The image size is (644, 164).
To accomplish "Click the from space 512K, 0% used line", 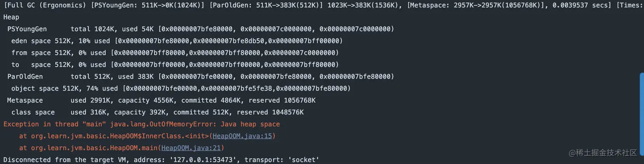I will point(175,53).
